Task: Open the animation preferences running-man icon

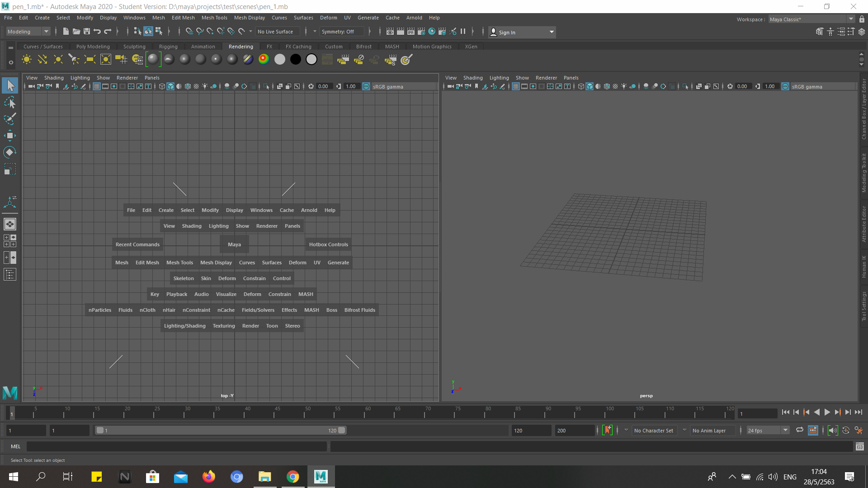Action: click(859, 431)
